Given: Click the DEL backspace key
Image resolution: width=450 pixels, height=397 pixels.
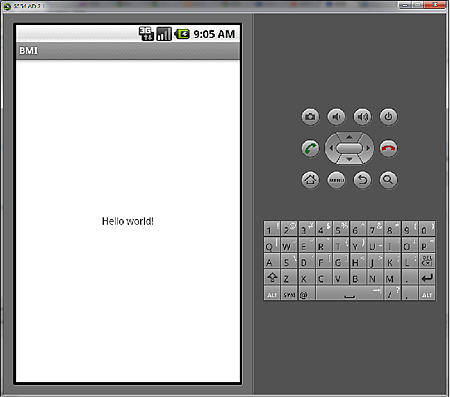Looking at the screenshot, I should click(427, 261).
